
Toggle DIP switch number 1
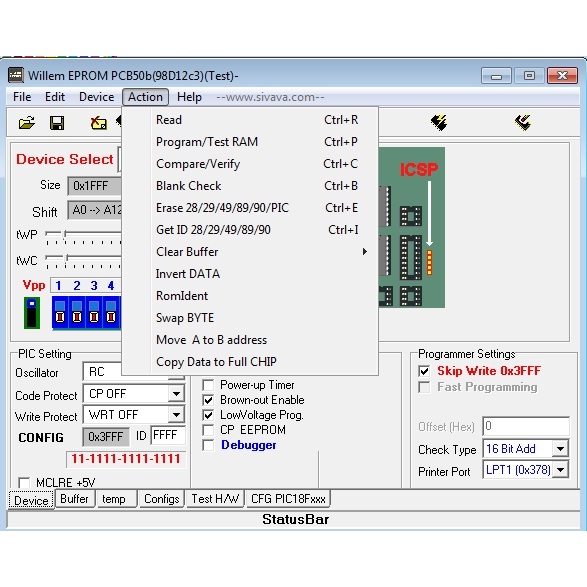60,313
